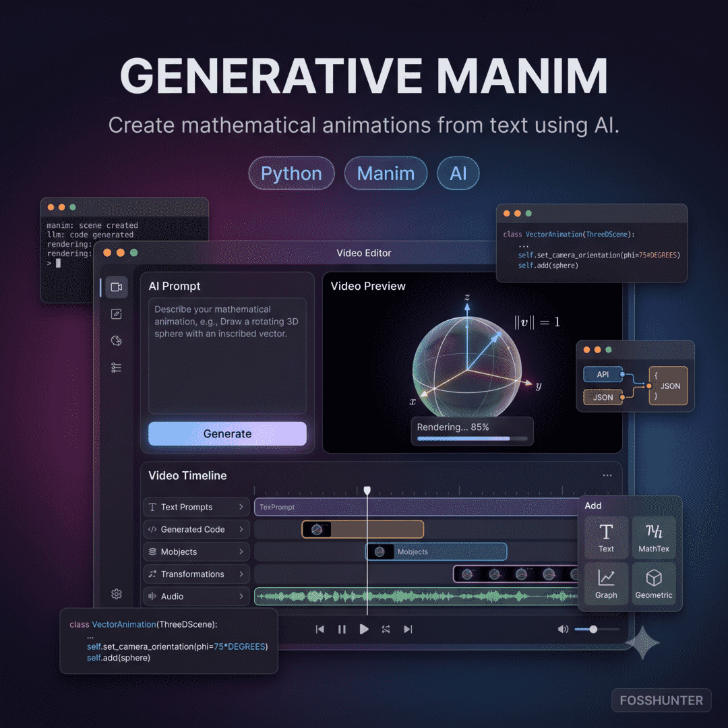Image resolution: width=728 pixels, height=728 pixels.
Task: Expand the Transformations track
Action: click(241, 574)
